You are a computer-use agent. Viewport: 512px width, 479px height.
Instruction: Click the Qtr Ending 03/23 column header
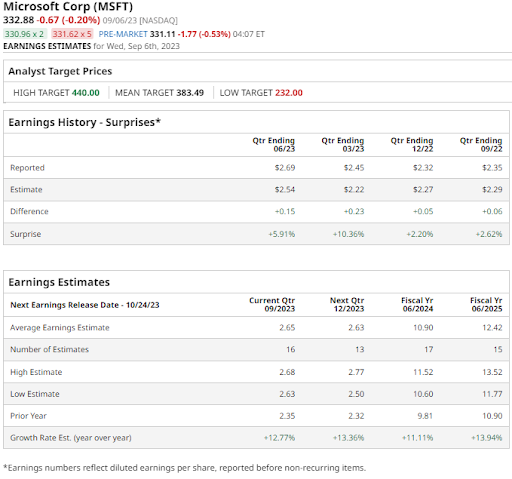pyautogui.click(x=343, y=145)
